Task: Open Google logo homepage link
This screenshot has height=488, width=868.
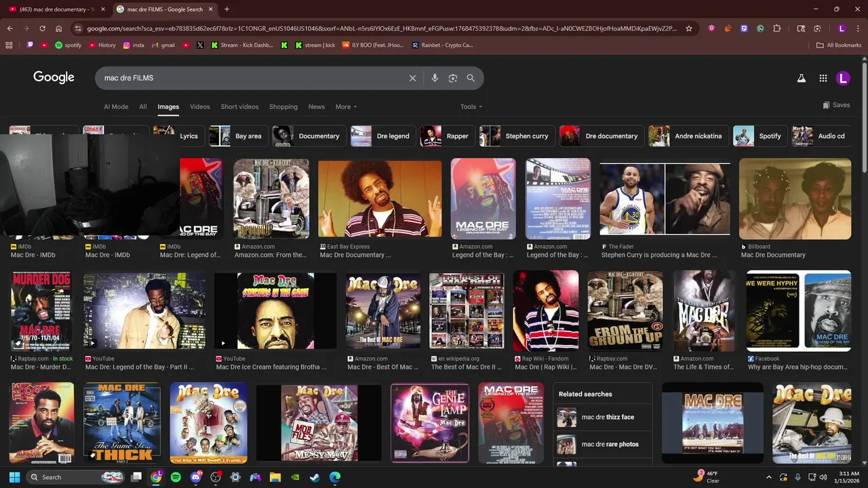Action: coord(54,77)
